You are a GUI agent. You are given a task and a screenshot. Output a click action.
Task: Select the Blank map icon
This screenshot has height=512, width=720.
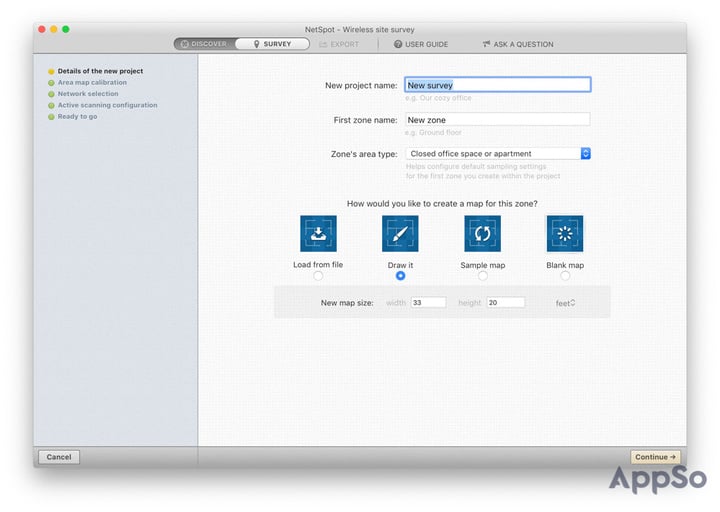(565, 234)
